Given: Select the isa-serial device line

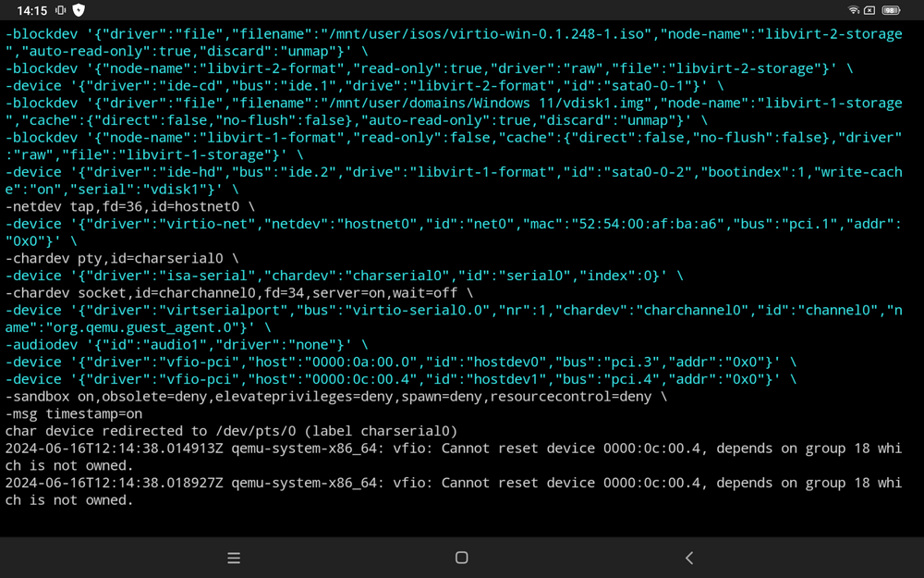Looking at the screenshot, I should (344, 276).
